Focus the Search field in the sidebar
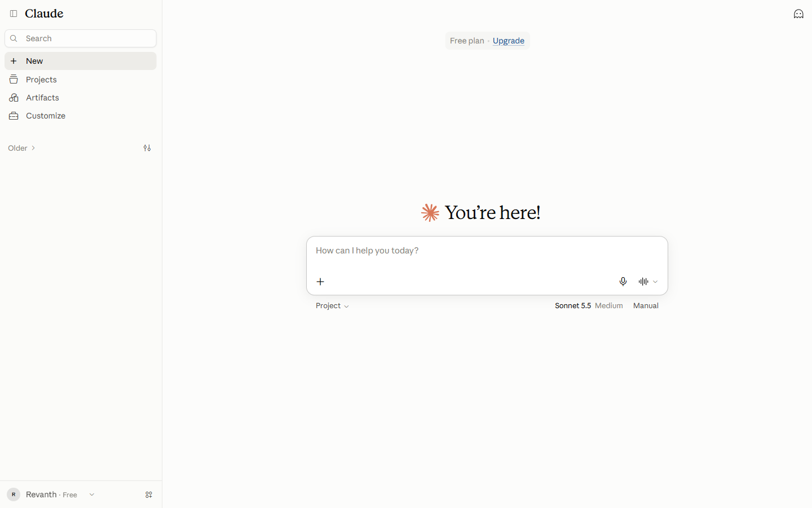Viewport: 812px width, 508px height. pyautogui.click(x=81, y=38)
